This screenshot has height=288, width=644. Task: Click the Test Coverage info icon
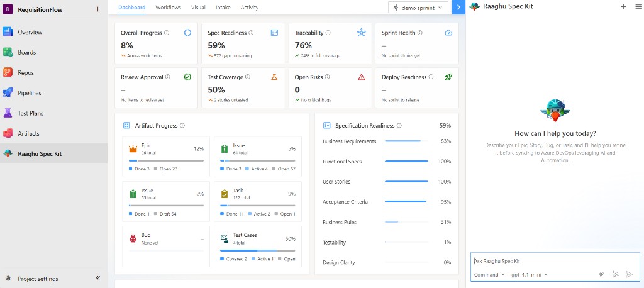tap(248, 77)
